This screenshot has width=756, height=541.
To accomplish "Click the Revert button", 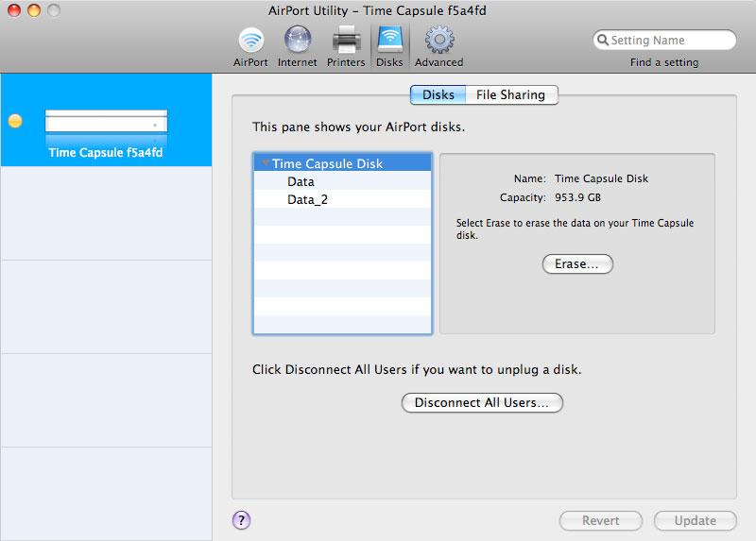I will coord(601,521).
